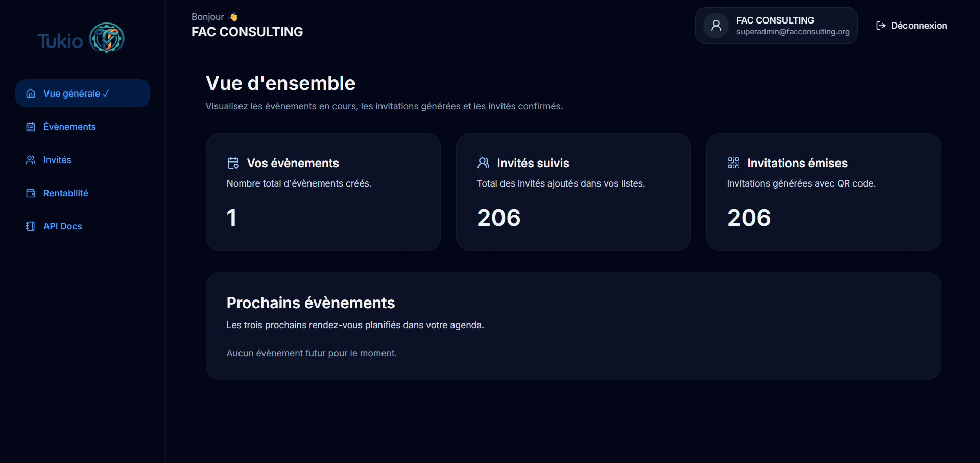Click the calendar icon in Vos évènements card

[x=233, y=163]
